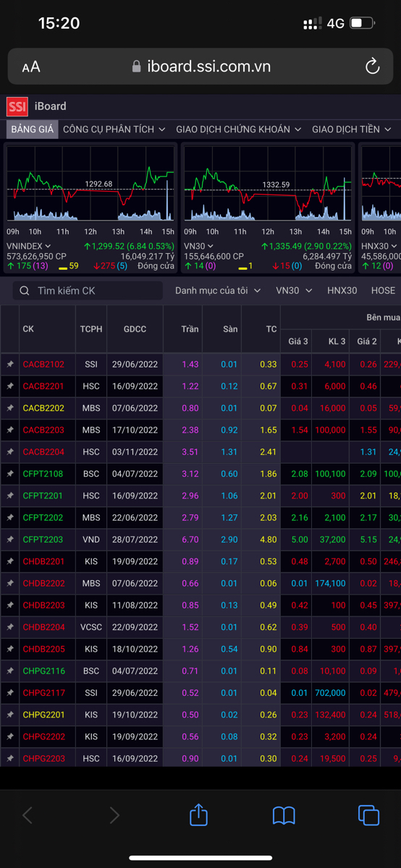Expand the Công cụ phân tích menu

coord(114,129)
